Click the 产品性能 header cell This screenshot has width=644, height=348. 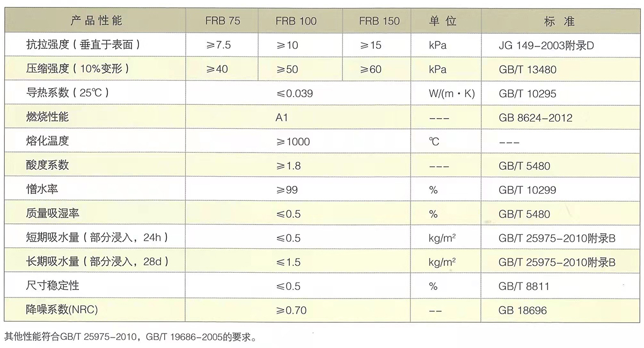(97, 21)
